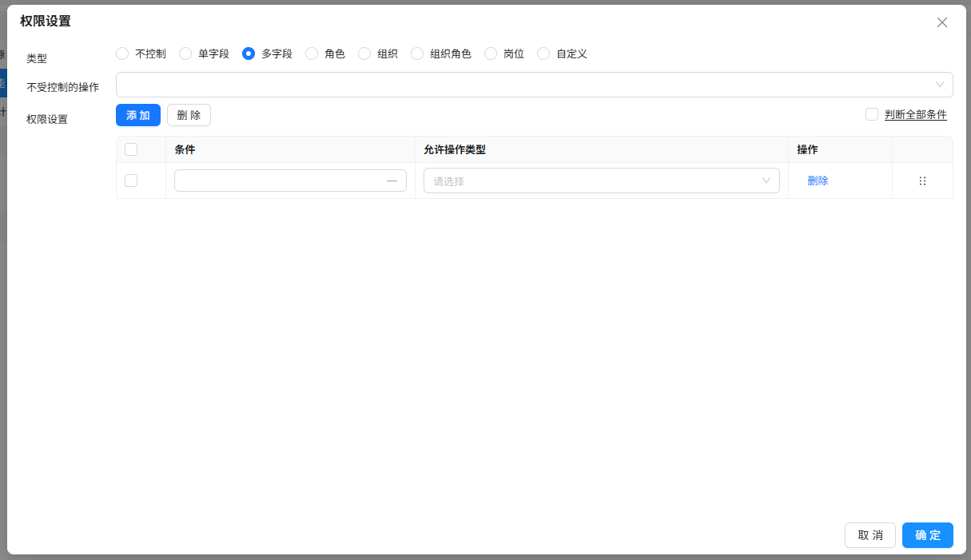Open the condition picker ellipsis icon

tap(392, 181)
